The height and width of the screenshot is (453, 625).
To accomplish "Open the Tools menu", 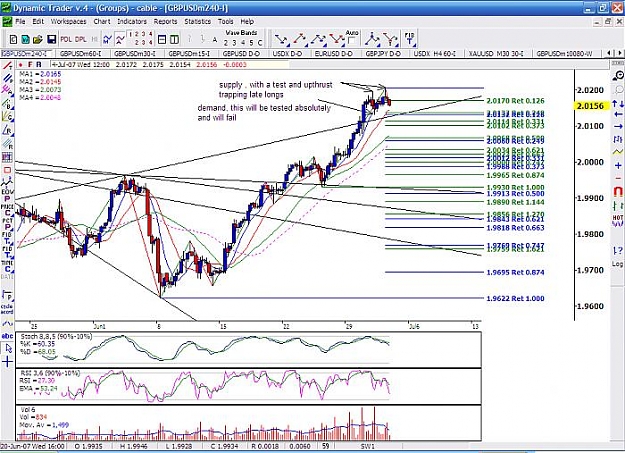I will 225,22.
